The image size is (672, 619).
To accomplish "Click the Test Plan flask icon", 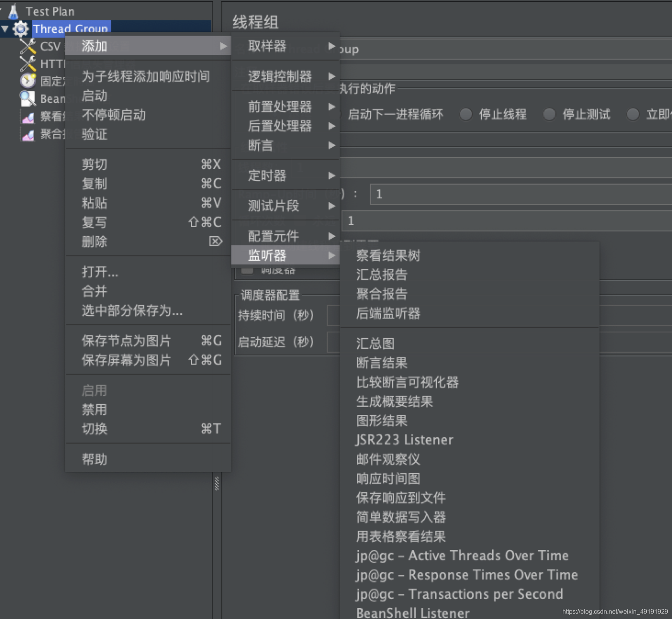I will pos(14,11).
